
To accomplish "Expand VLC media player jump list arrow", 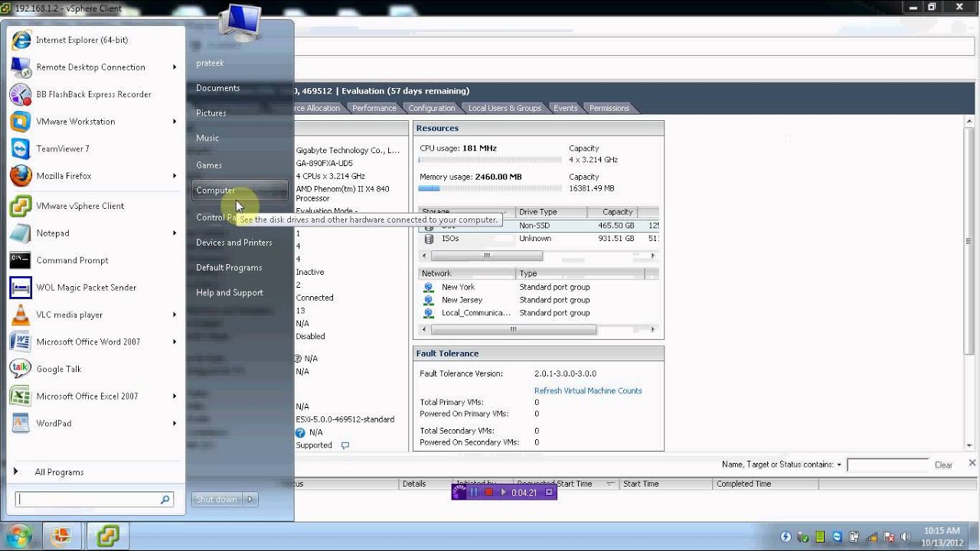I will click(x=175, y=315).
